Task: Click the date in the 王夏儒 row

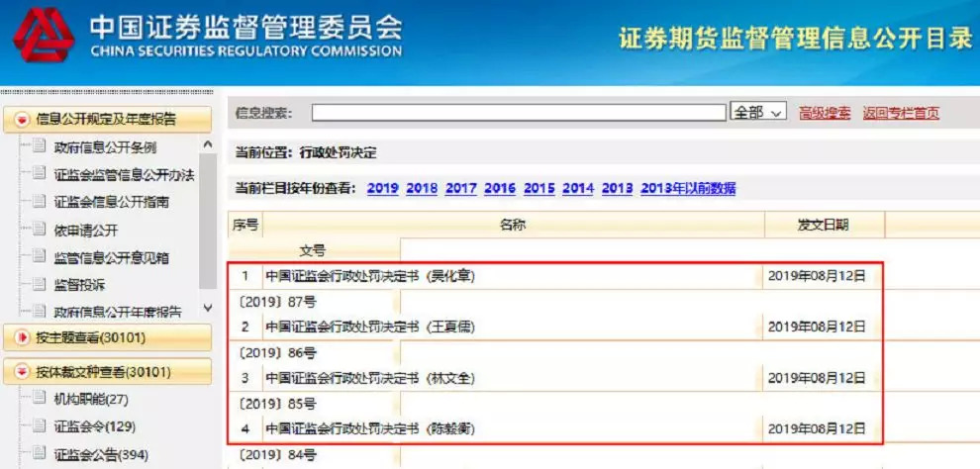Action: pyautogui.click(x=817, y=327)
